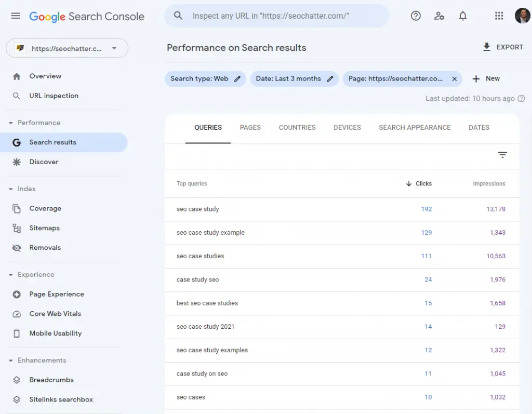
Task: Select the 'seo case study example' query
Action: point(342,233)
